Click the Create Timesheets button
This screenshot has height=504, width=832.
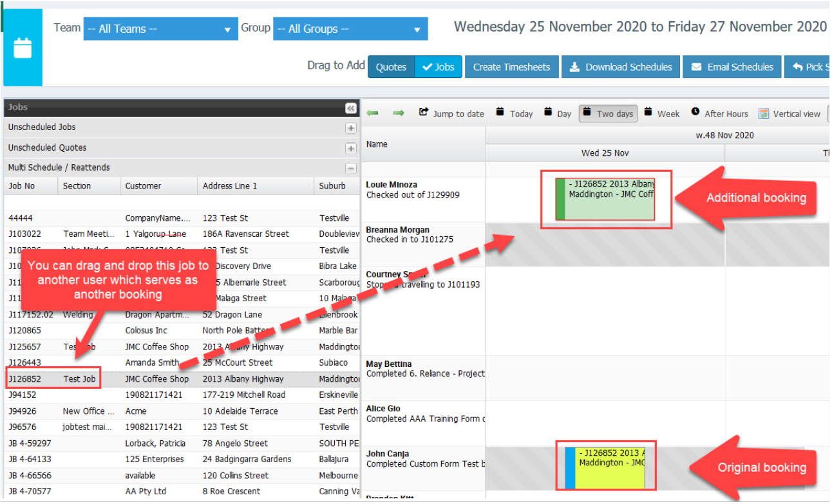click(x=511, y=67)
